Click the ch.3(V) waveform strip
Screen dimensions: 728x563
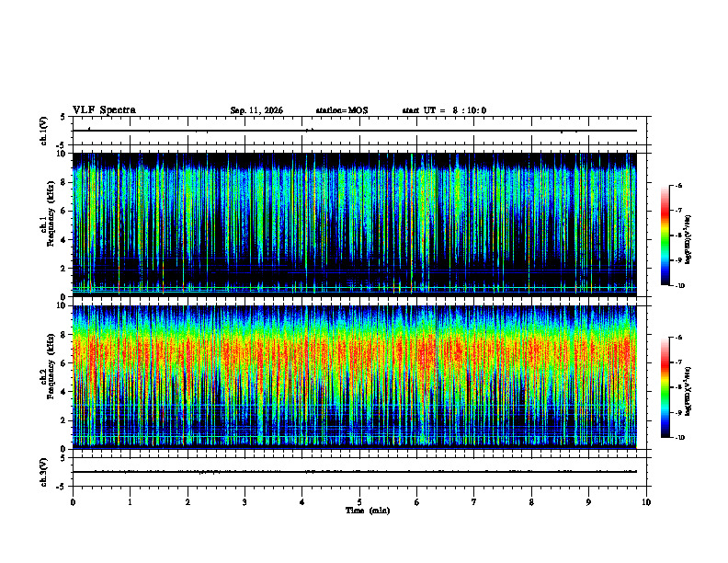(359, 472)
